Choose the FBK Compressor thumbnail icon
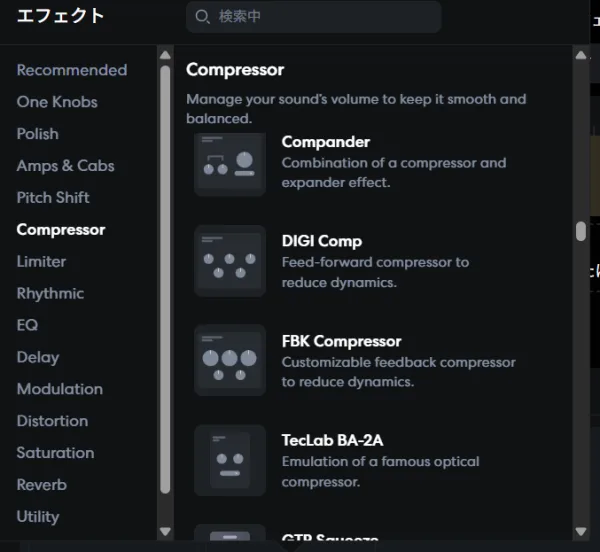Viewport: 600px width, 552px height. (x=230, y=360)
